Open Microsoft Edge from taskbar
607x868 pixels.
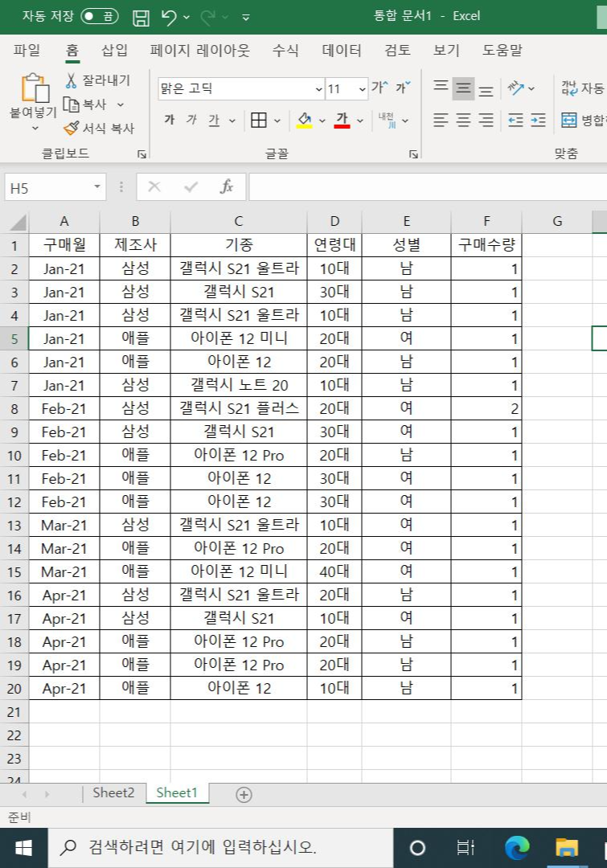[x=517, y=848]
